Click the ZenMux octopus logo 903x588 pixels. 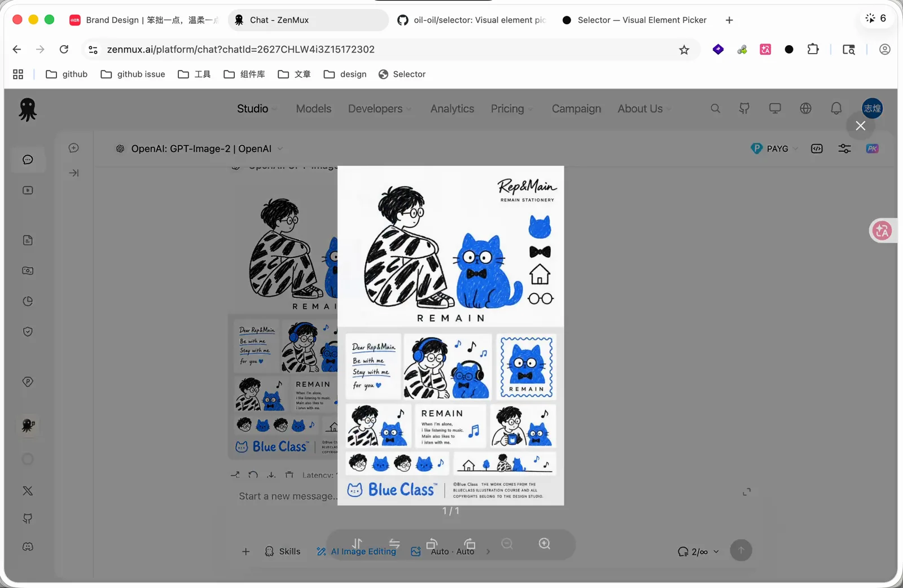coord(28,109)
